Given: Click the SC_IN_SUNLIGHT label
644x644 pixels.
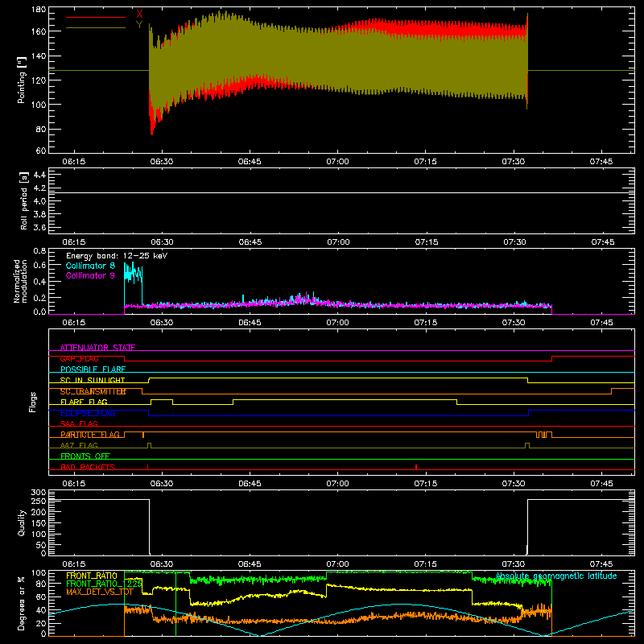Looking at the screenshot, I should click(x=93, y=380).
